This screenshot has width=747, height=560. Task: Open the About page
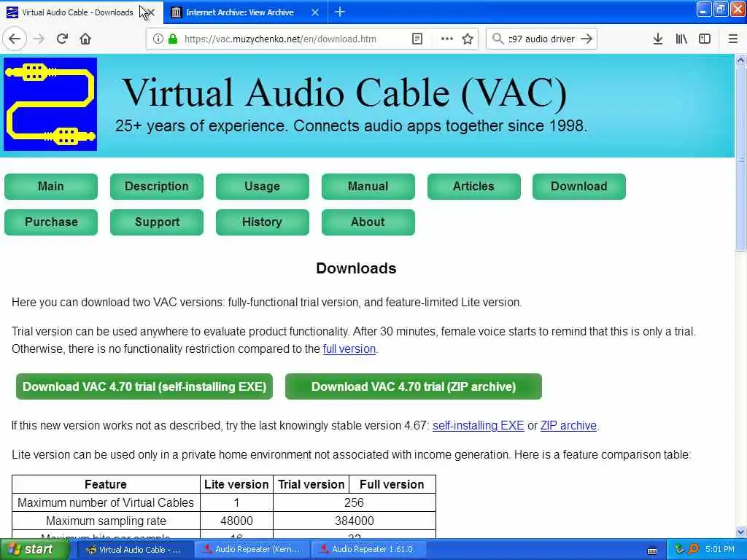(368, 222)
